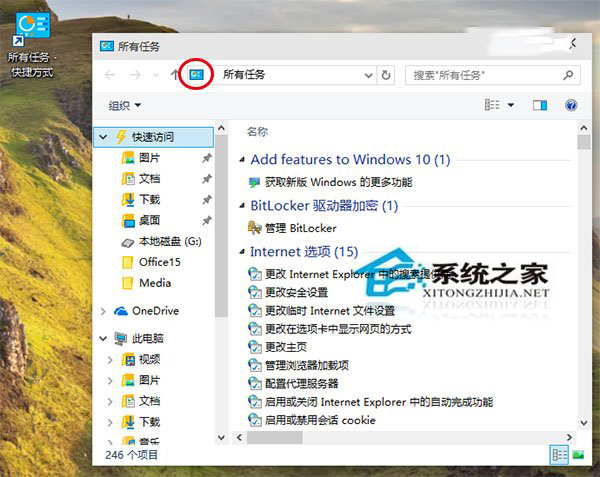600x477 pixels.
Task: Open the 组织 menu
Action: pos(124,105)
